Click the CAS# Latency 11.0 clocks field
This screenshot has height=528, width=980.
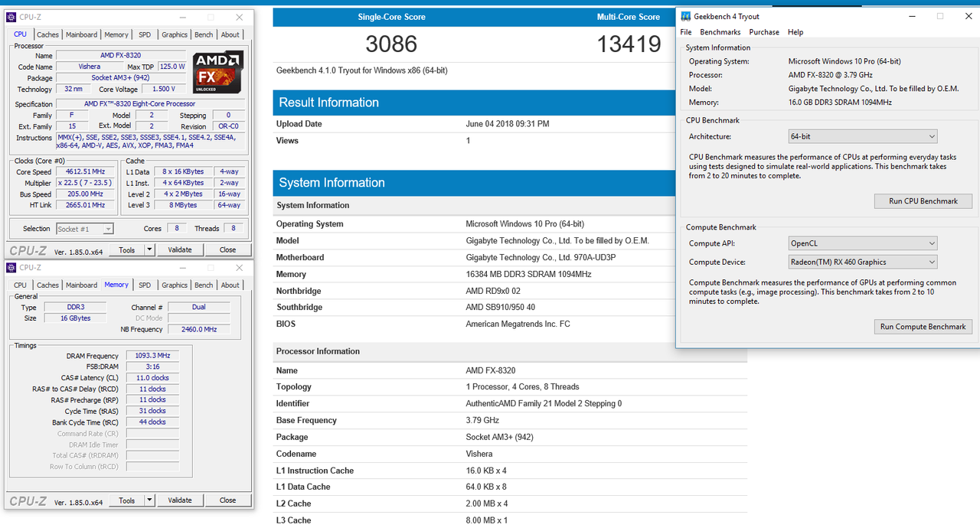click(152, 378)
